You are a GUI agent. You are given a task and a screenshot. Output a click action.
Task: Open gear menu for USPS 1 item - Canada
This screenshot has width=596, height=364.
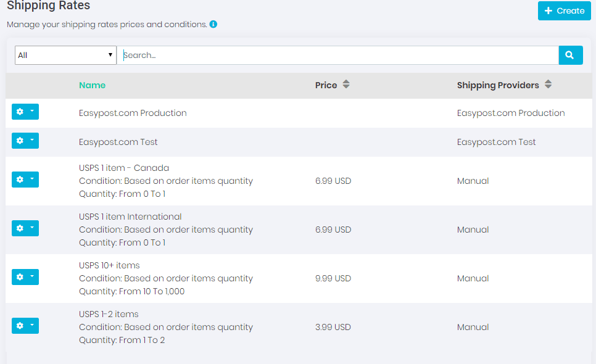click(25, 180)
